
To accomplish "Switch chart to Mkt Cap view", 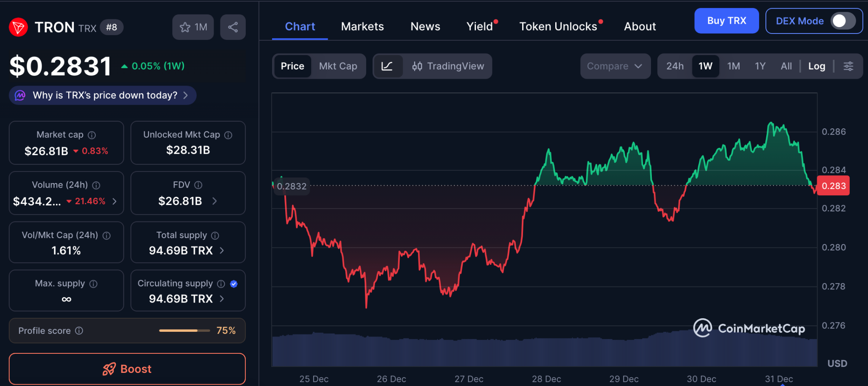I will 338,66.
